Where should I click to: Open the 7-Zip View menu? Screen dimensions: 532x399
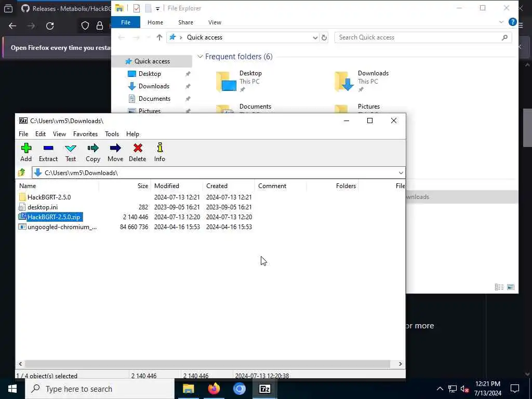59,134
